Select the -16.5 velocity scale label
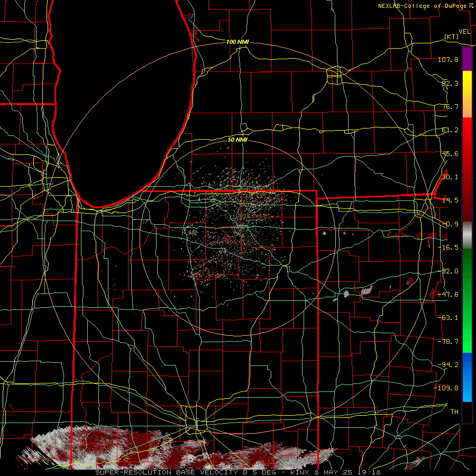The image size is (476, 476). point(448,248)
